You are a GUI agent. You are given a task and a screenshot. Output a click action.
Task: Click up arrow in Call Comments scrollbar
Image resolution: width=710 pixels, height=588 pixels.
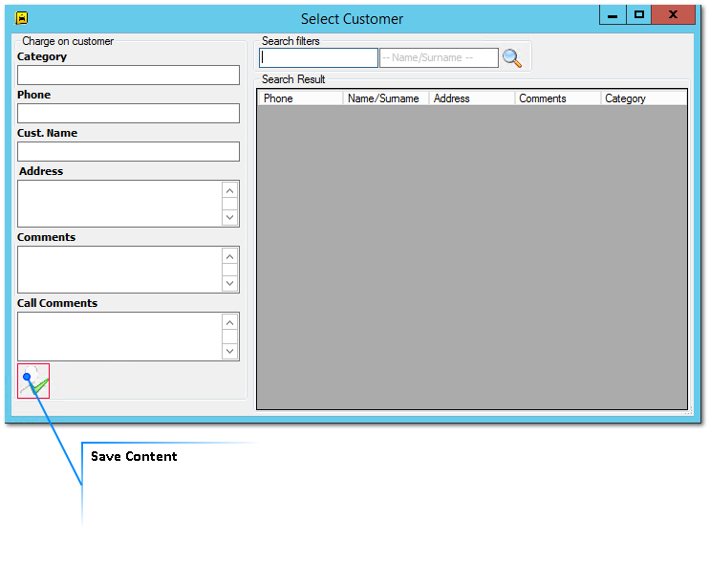pyautogui.click(x=230, y=322)
